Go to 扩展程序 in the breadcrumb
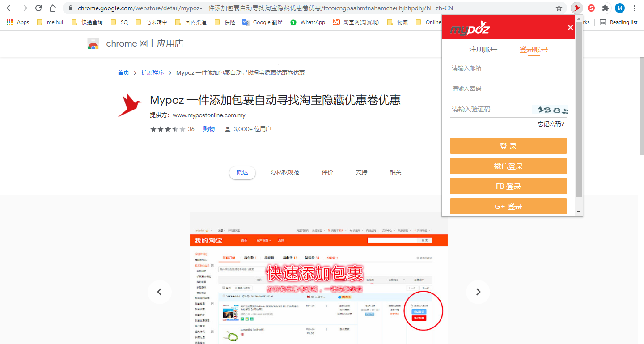Viewport: 644px width, 344px height. (x=153, y=72)
